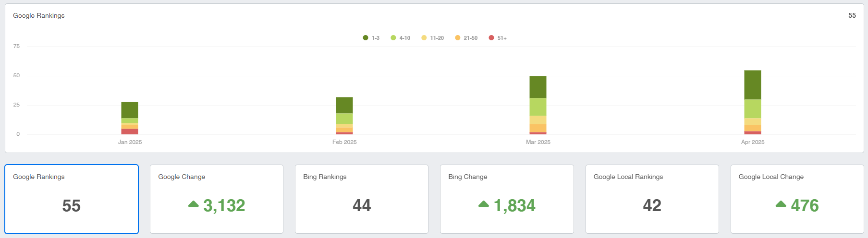The width and height of the screenshot is (868, 238).
Task: Hide the 4-10 series via legend
Action: [400, 38]
